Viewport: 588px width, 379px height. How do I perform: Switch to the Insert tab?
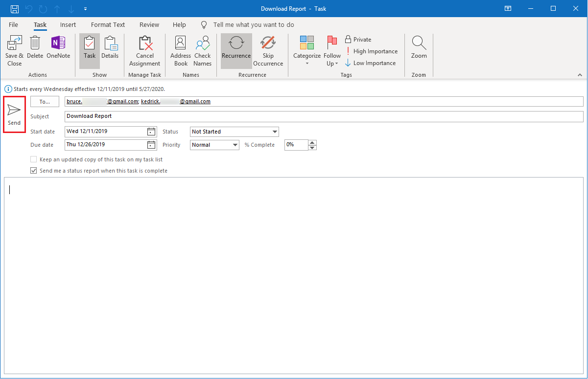click(68, 24)
